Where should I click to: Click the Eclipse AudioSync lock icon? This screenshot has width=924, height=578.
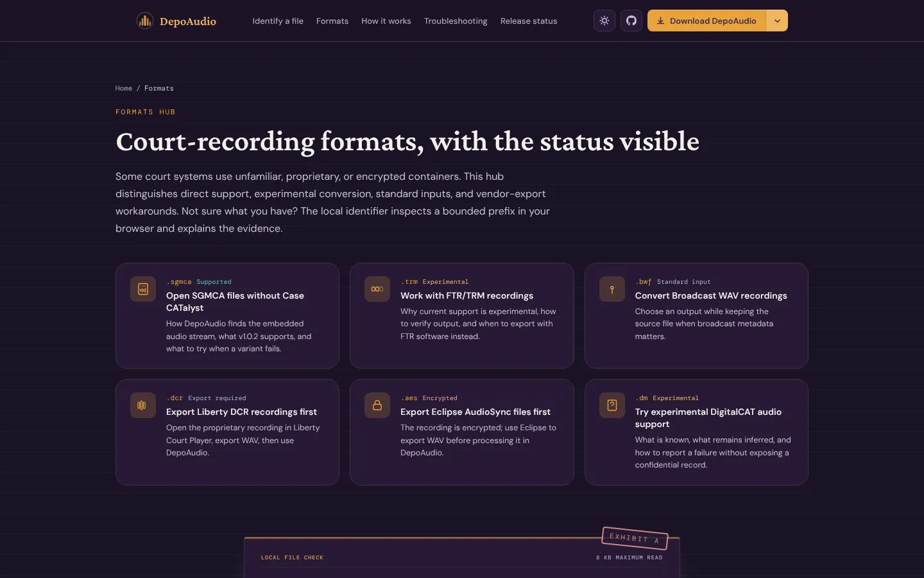pyautogui.click(x=377, y=405)
